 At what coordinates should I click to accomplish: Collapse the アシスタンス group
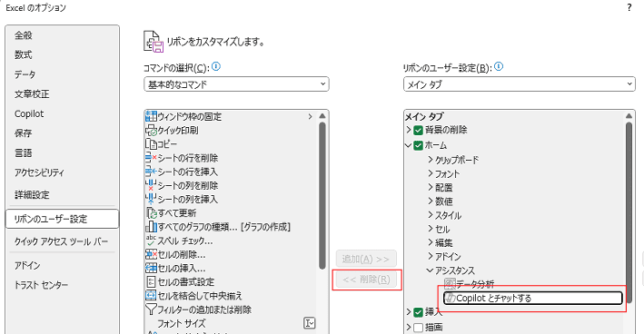pos(430,270)
